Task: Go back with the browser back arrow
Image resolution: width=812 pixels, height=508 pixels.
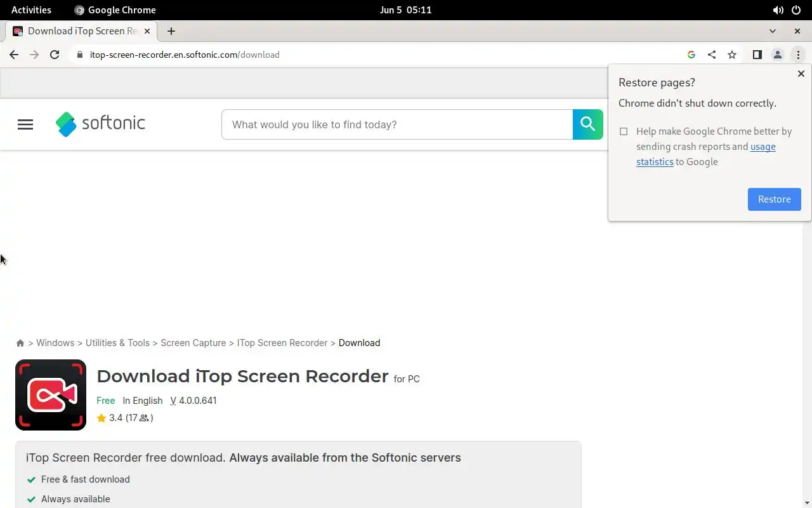Action: 14,55
